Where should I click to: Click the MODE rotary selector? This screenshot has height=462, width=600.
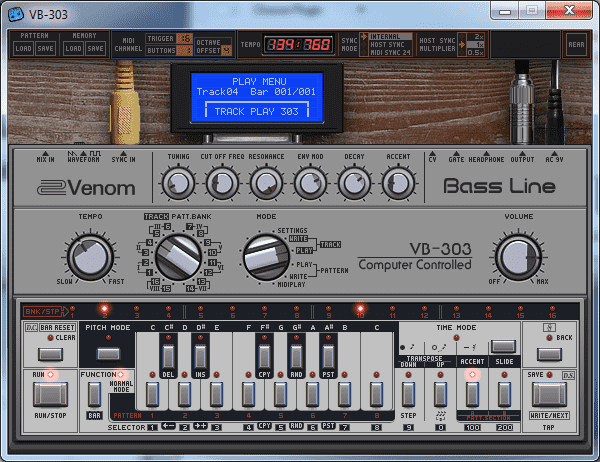[266, 257]
